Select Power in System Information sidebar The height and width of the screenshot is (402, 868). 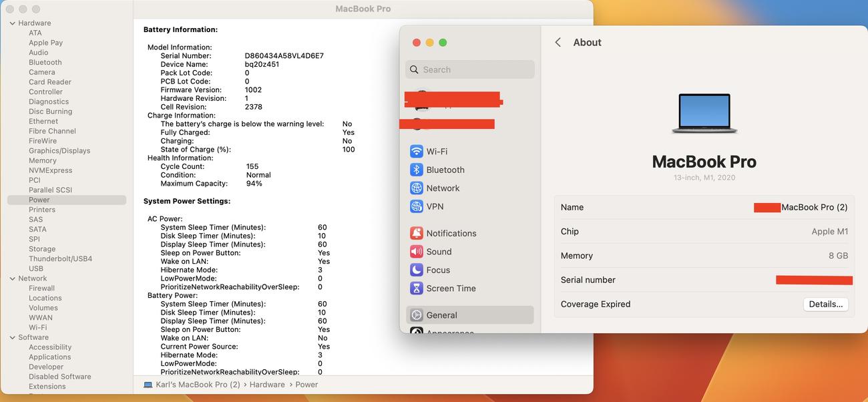(x=67, y=200)
